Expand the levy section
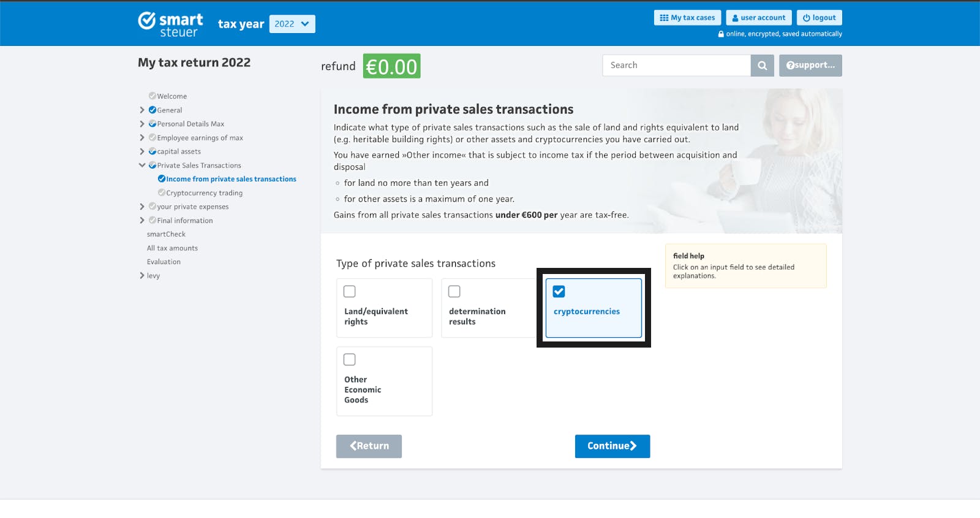980x518 pixels. (x=142, y=275)
